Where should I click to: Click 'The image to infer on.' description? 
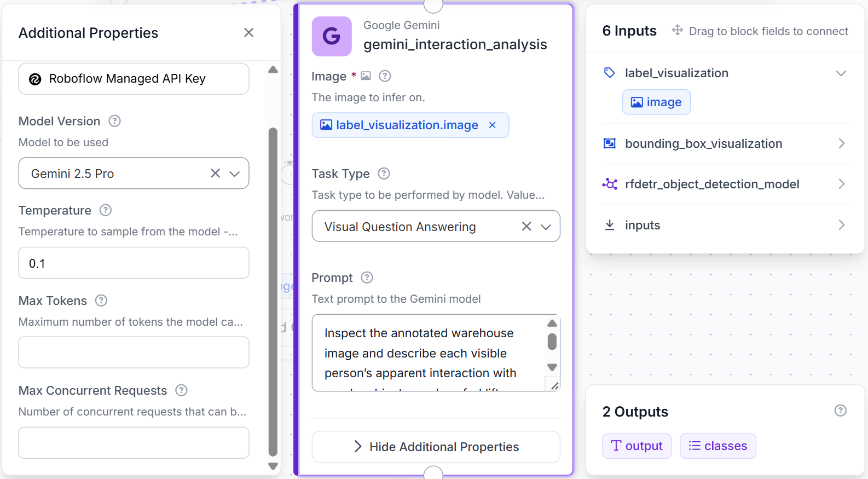tap(368, 97)
